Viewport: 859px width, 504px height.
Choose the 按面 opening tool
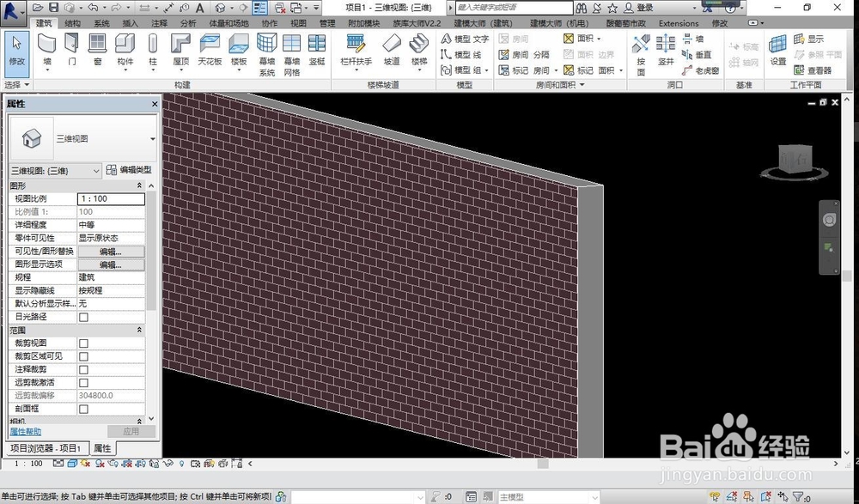click(x=641, y=55)
